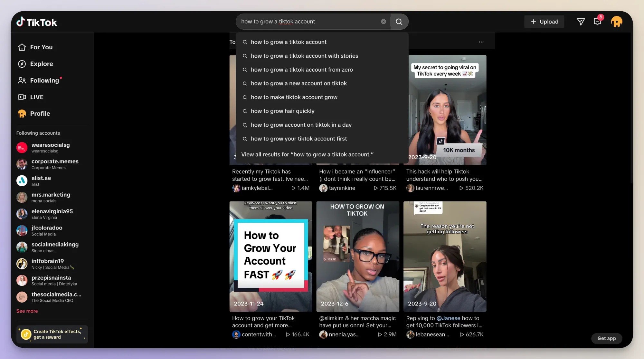
Task: Click Create TikTok effects banner
Action: 52,334
